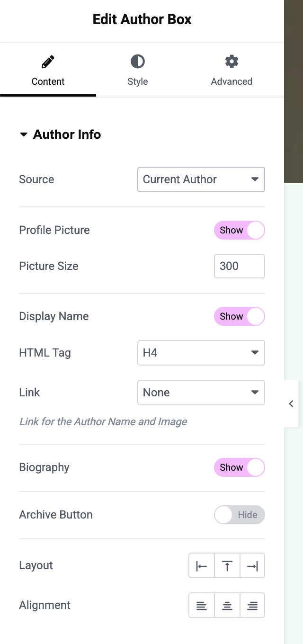Set layout to image left
Viewport: 303px width, 644px height.
[202, 566]
